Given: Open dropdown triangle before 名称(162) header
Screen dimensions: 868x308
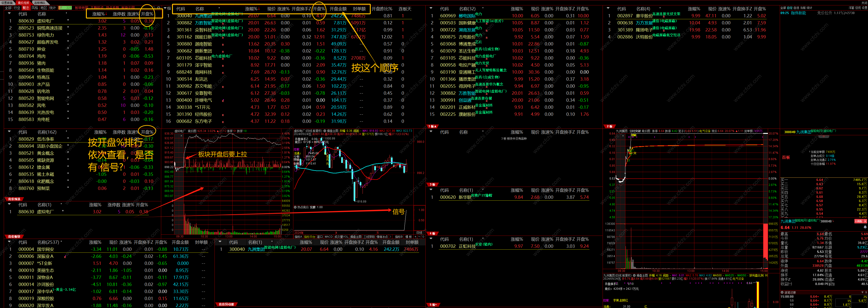Looking at the screenshot, I should coord(9,132).
